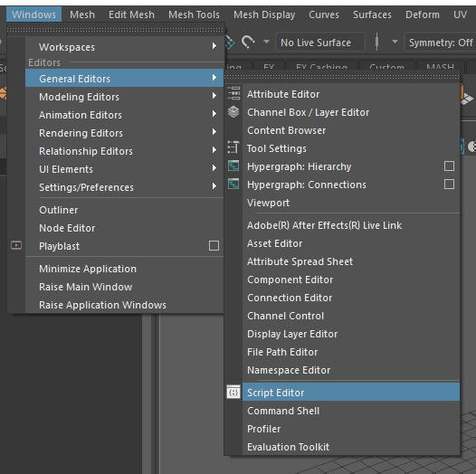Tear off the General Editors submenu
476x474 pixels.
(342, 77)
